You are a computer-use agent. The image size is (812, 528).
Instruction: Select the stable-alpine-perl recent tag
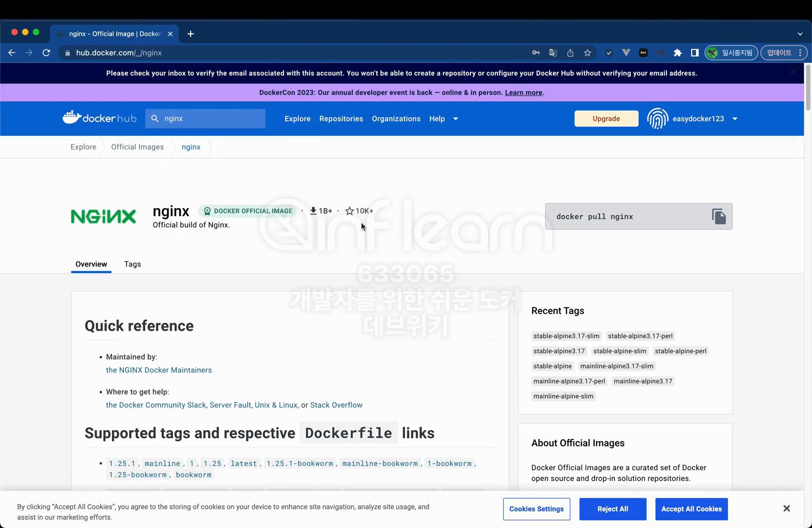tap(681, 351)
